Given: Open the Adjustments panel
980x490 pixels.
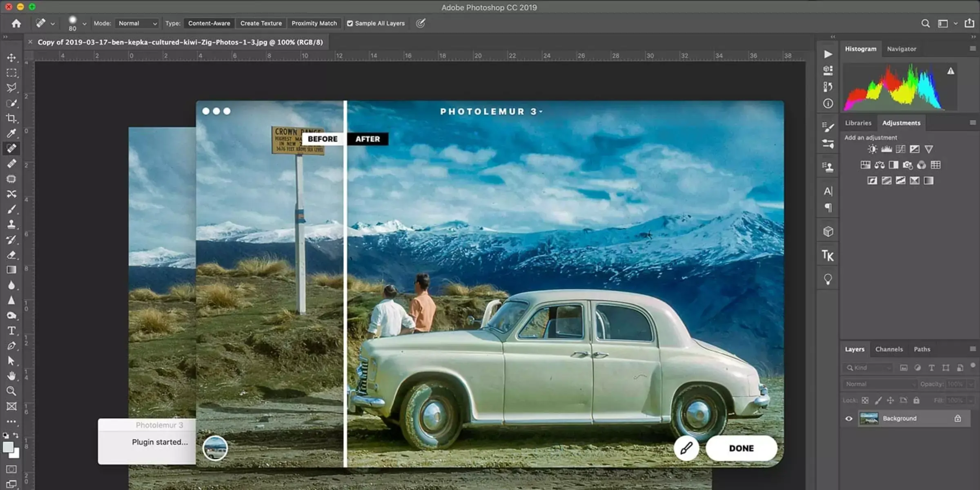Looking at the screenshot, I should (901, 122).
